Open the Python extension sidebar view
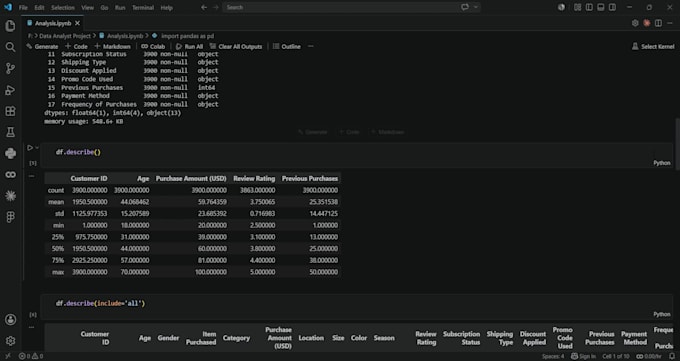The width and height of the screenshot is (680, 361). 10,154
